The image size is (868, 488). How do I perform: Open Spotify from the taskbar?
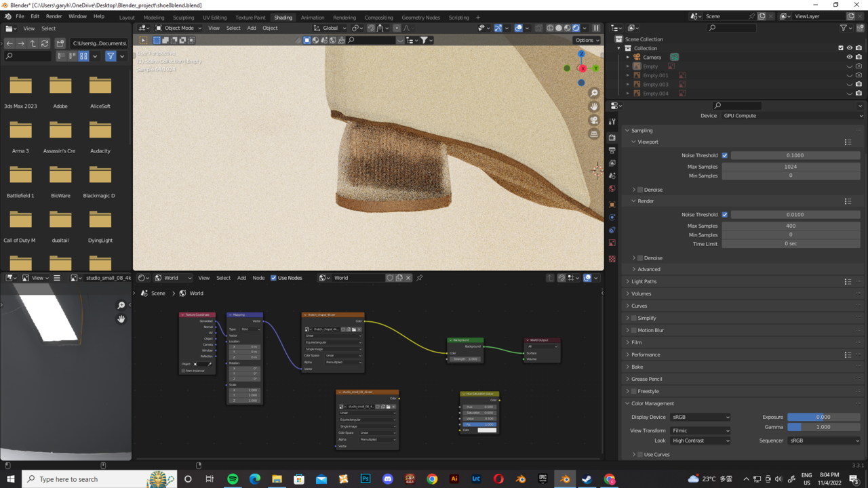coord(233,479)
